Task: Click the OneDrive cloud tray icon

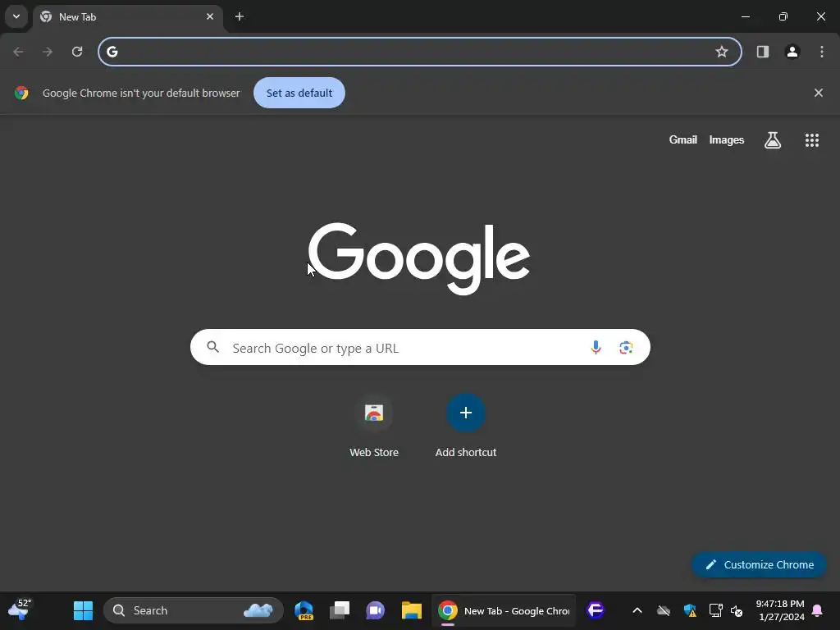Action: tap(663, 610)
